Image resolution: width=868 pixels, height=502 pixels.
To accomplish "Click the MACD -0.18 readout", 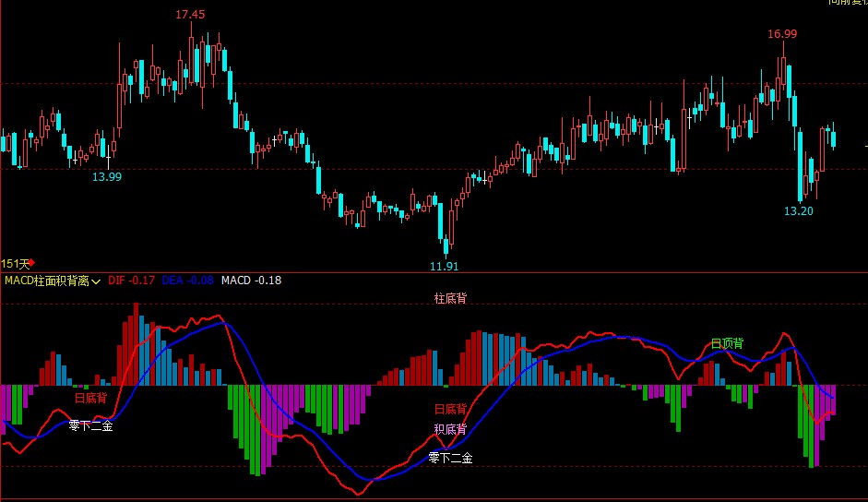I will [251, 281].
